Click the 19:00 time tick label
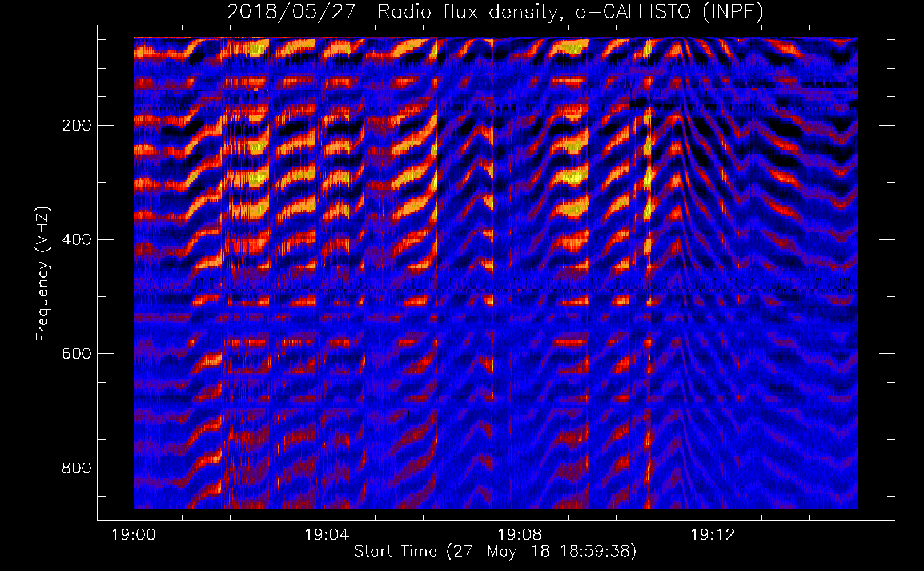This screenshot has width=924, height=571. pos(134,535)
